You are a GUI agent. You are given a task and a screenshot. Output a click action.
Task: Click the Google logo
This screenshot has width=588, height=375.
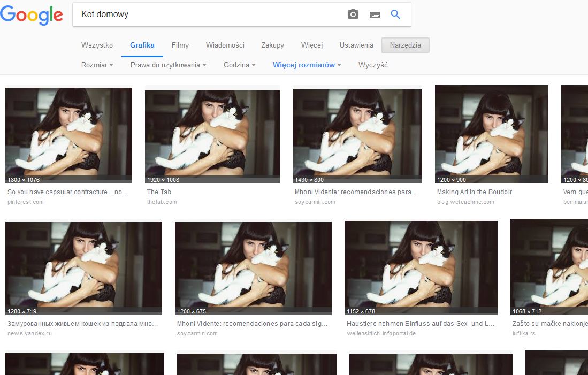[32, 15]
